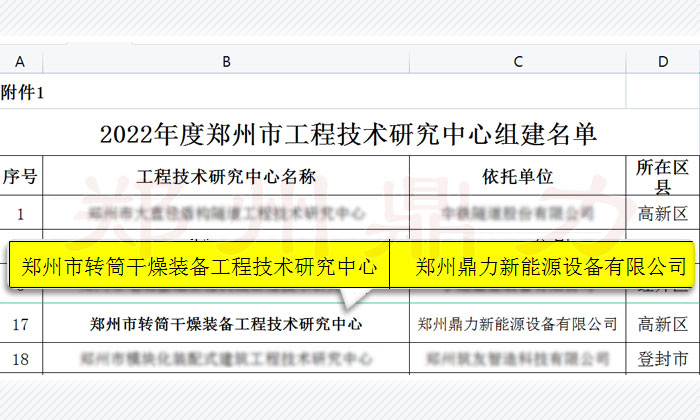Viewport: 700px width, 420px height.
Task: Select column B header
Action: (x=226, y=62)
